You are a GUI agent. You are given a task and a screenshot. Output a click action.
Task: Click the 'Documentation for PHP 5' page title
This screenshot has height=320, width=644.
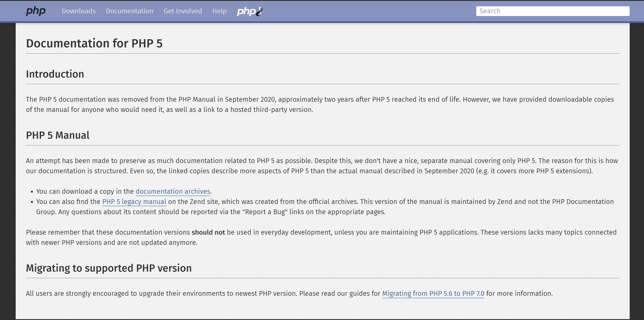pyautogui.click(x=94, y=43)
